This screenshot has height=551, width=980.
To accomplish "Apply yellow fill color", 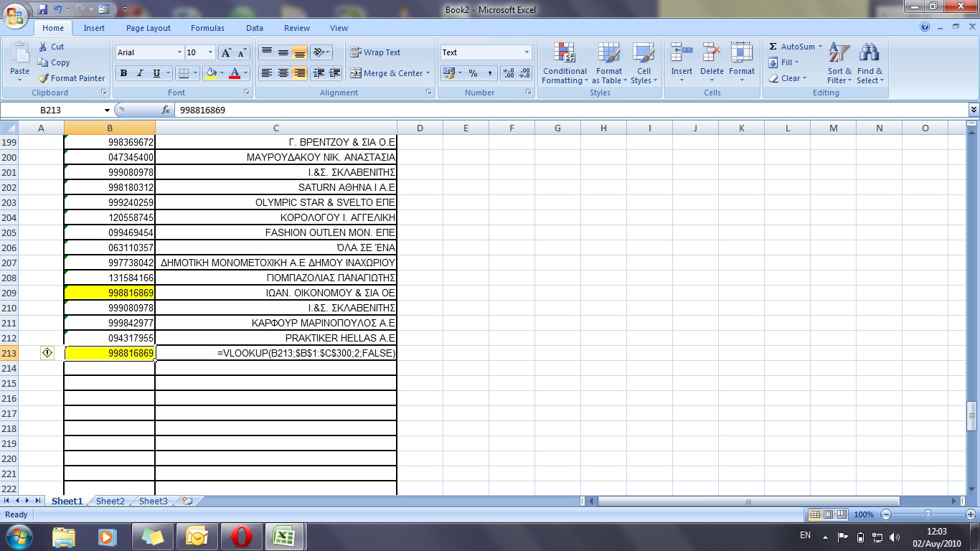I will 210,73.
